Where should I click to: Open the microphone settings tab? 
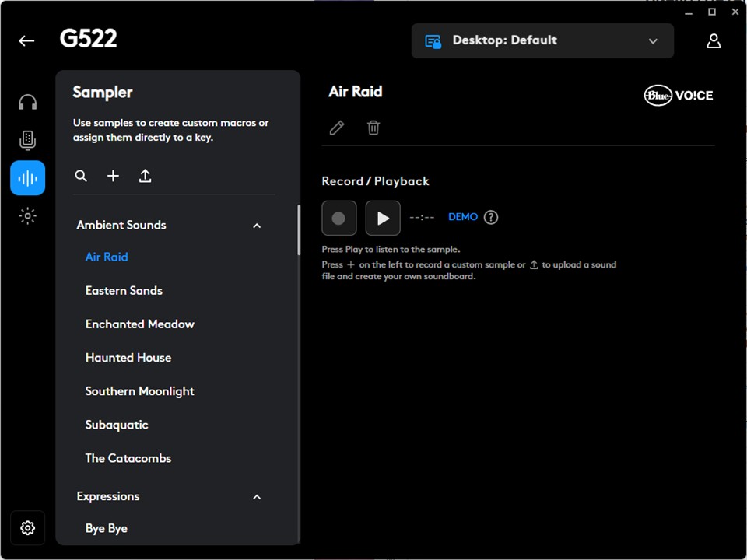coord(28,140)
